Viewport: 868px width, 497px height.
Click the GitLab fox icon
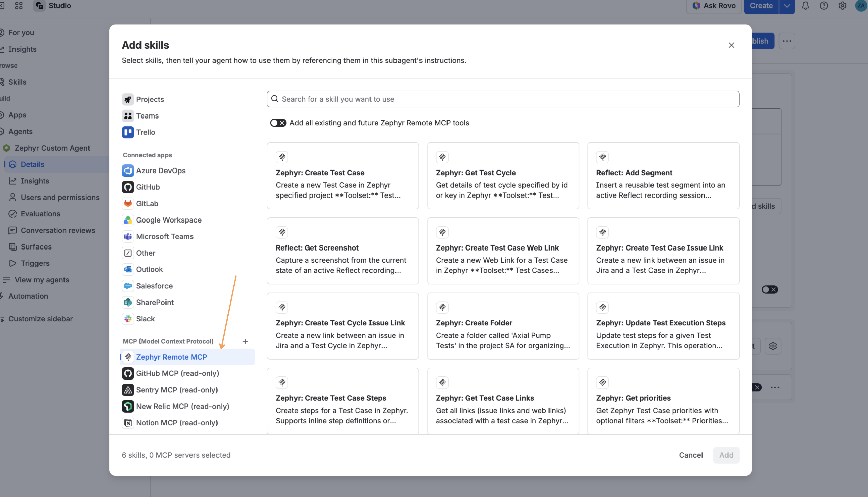coord(128,204)
